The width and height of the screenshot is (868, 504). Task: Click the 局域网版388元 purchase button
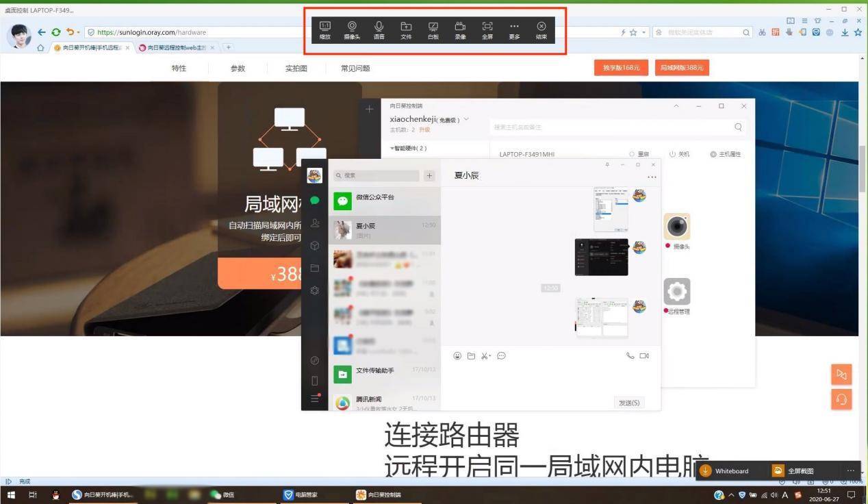click(x=681, y=67)
